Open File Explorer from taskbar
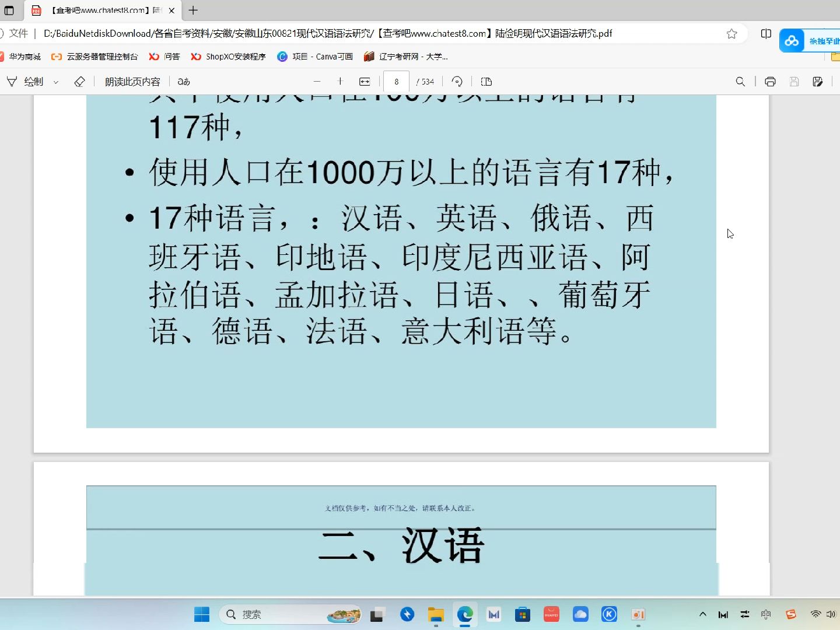This screenshot has width=840, height=630. pos(436,614)
